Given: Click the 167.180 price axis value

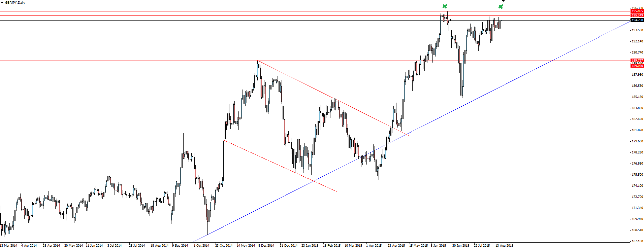Looking at the screenshot, I should pos(637,241).
